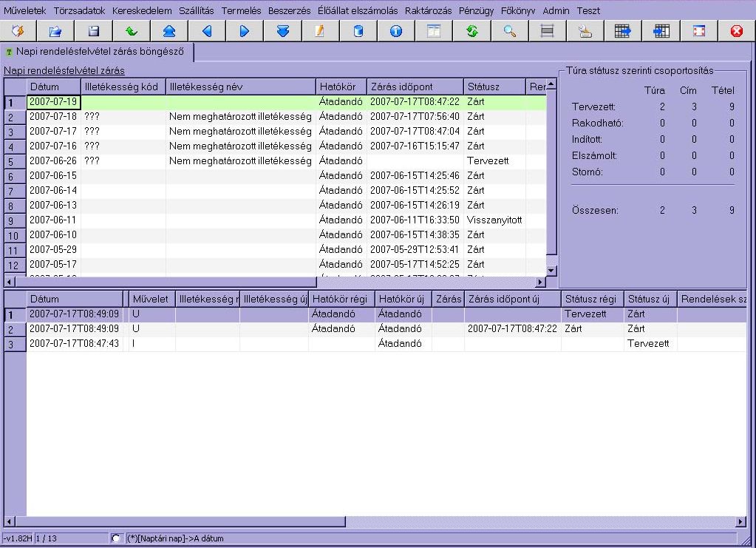Click the open folder toolbar icon
Image resolution: width=756 pixels, height=548 pixels.
tap(56, 31)
